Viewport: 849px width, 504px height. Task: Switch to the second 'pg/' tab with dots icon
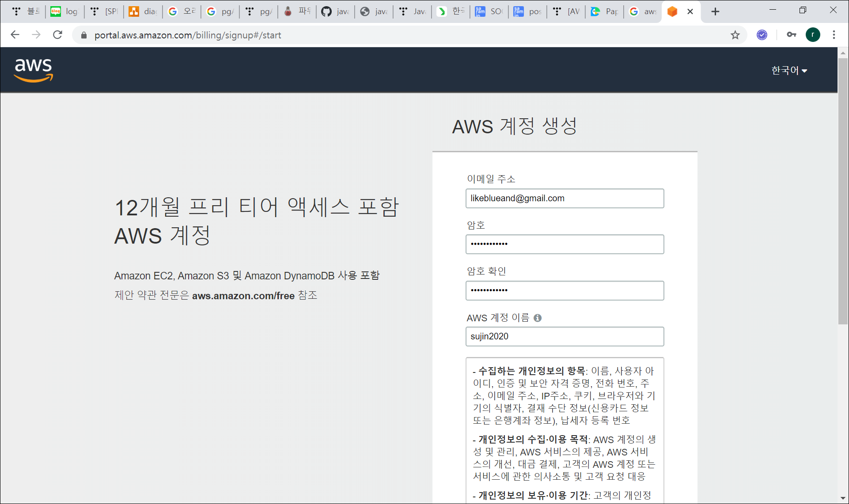258,11
